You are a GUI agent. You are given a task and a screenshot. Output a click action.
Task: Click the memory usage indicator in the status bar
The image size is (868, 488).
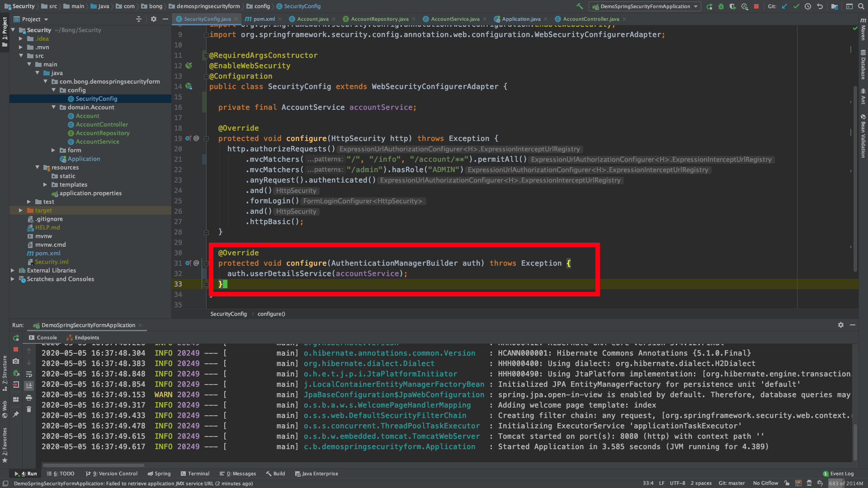845,483
